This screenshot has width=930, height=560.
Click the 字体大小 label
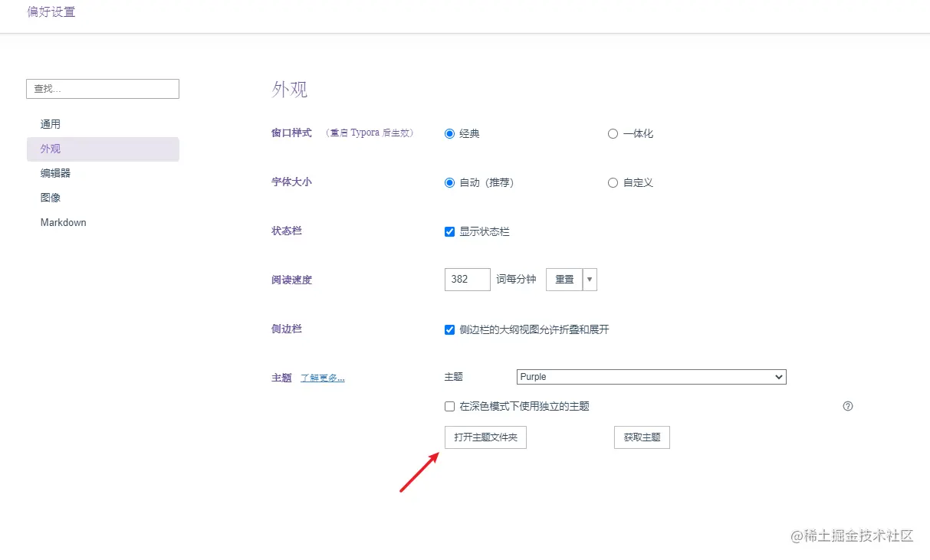291,182
